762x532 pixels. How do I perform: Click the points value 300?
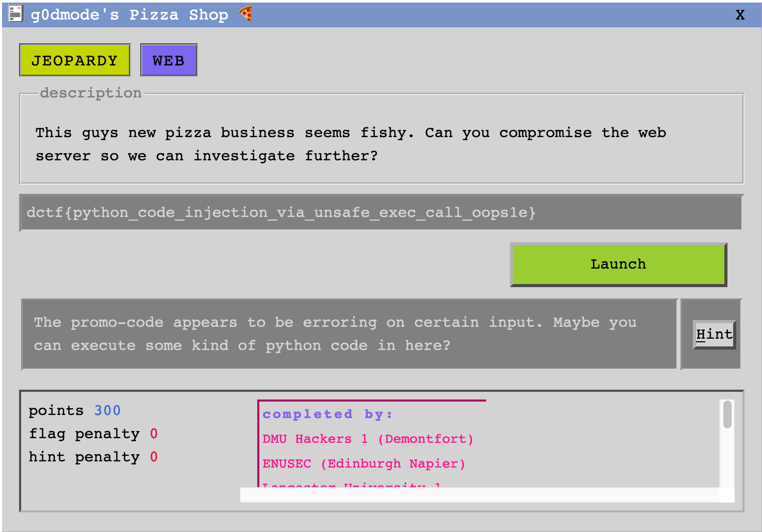[107, 411]
